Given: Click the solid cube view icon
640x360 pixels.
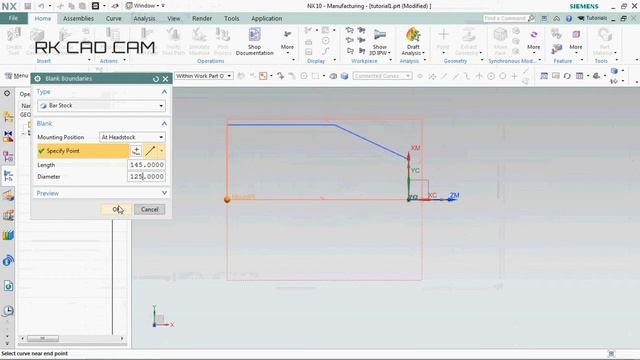Looking at the screenshot, I should click(344, 76).
